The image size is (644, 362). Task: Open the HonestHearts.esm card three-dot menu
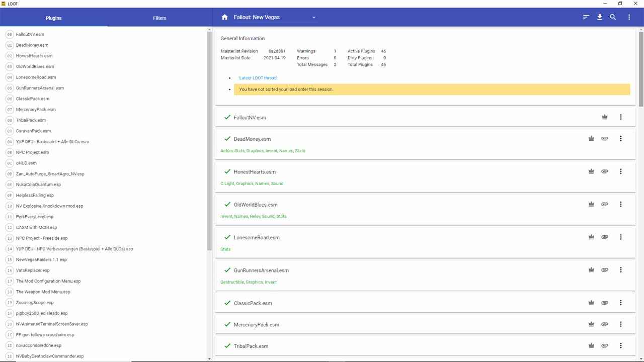tap(620, 171)
